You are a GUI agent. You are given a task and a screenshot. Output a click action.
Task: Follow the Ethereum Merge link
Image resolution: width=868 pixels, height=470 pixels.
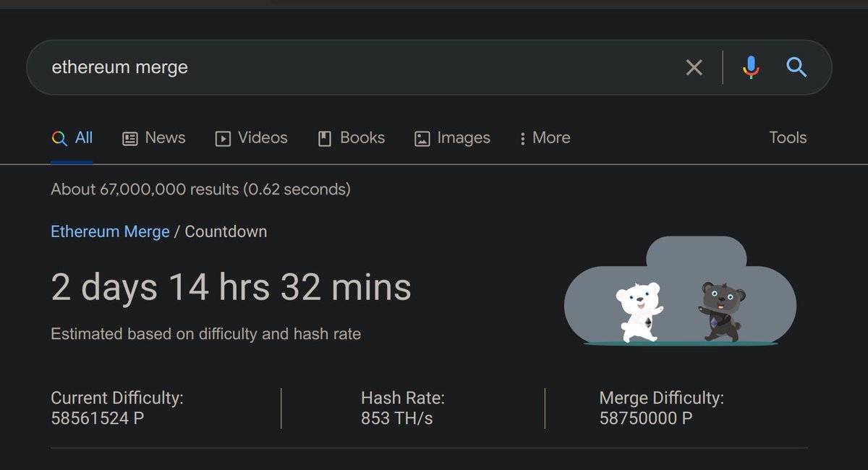click(110, 232)
